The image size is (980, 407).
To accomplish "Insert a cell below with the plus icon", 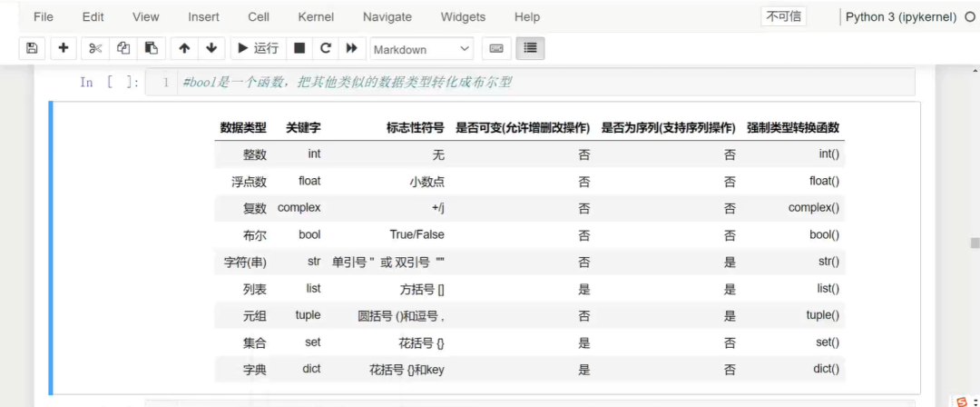I will tap(64, 48).
